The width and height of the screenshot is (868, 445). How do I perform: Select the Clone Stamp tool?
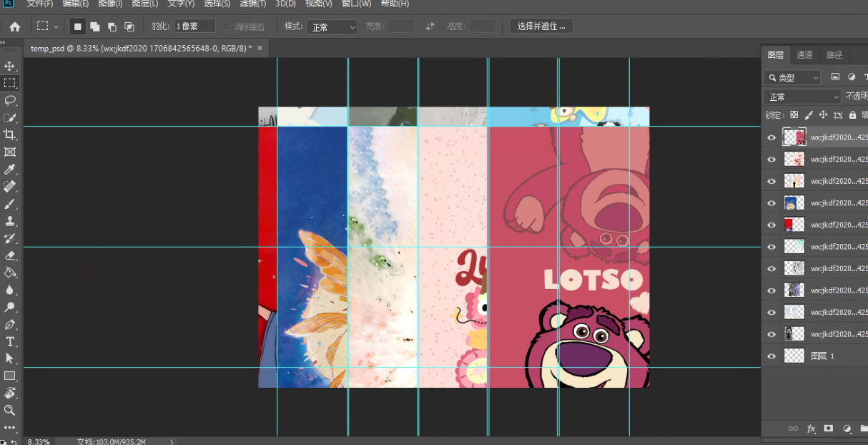pos(10,221)
